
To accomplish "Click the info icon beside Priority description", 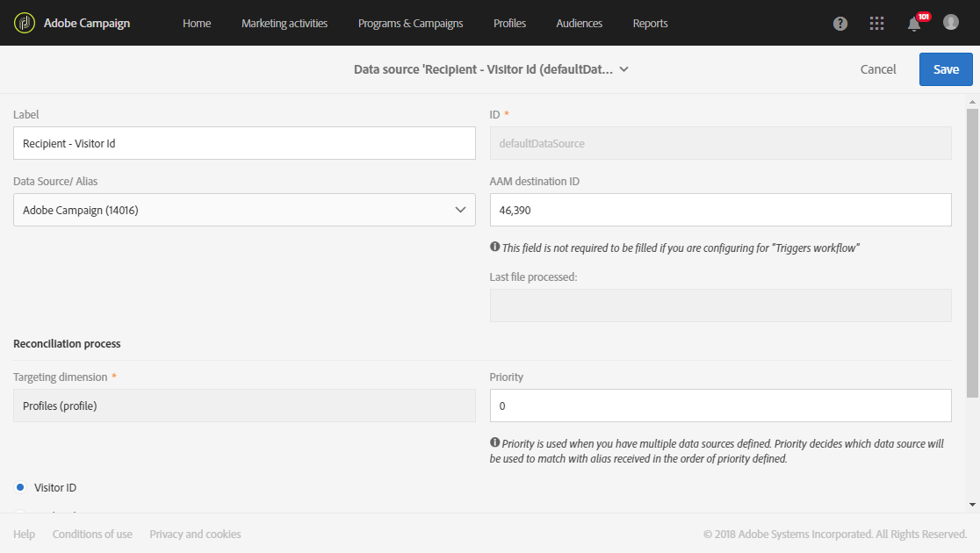I will (x=495, y=443).
